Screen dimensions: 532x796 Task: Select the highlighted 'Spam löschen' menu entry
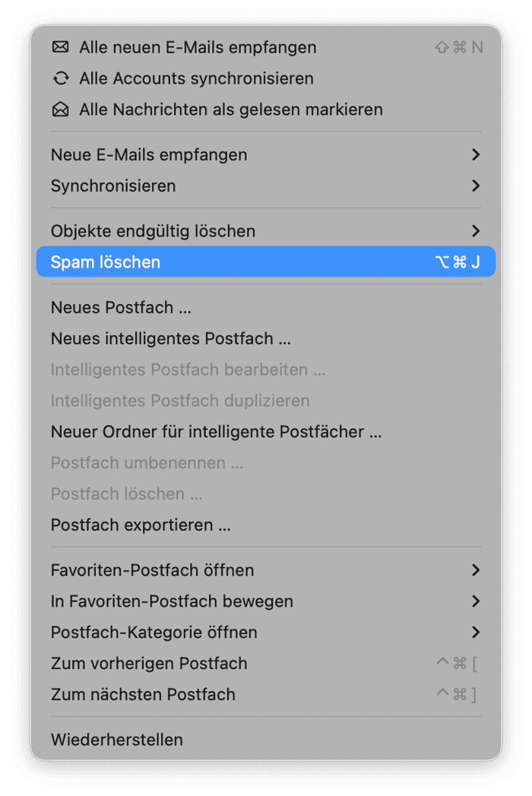tap(228, 262)
